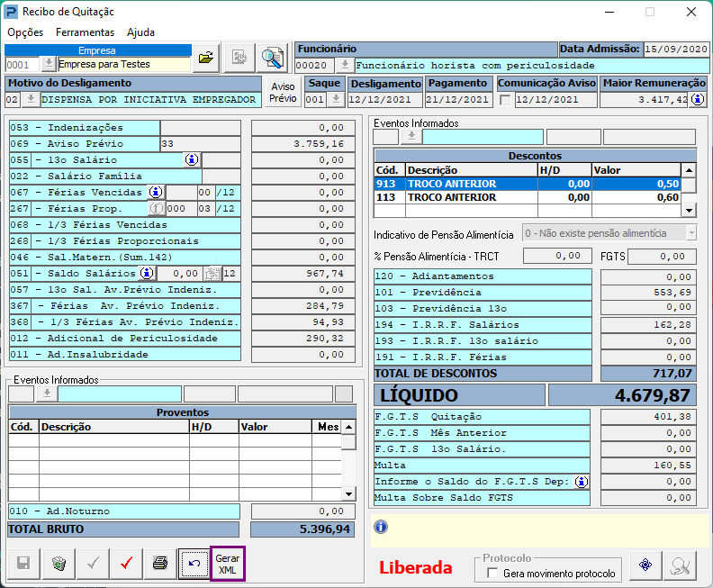
Task: Click the blue information icon in yellow panel
Action: 381,527
